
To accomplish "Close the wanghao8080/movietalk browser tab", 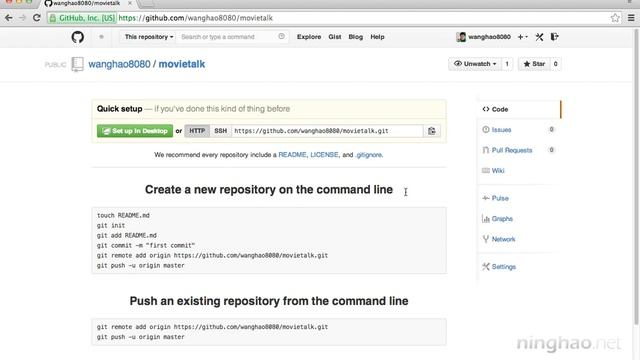I will pos(130,3).
